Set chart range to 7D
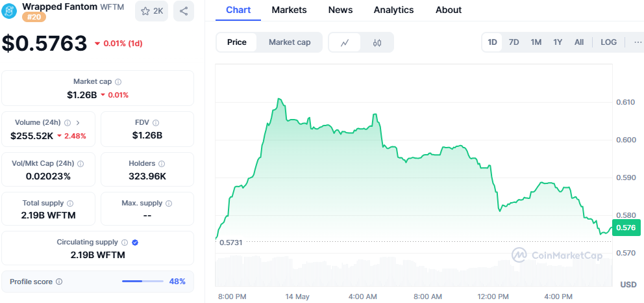The width and height of the screenshot is (644, 303). (x=514, y=42)
